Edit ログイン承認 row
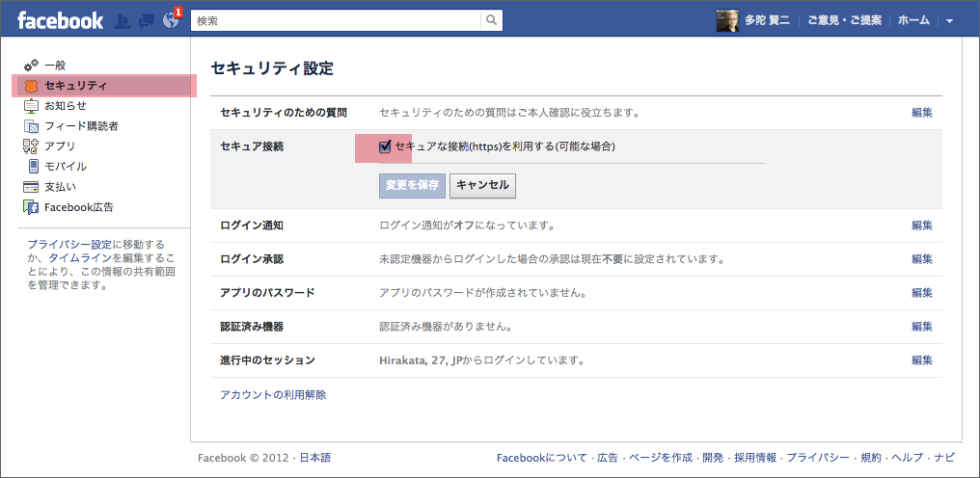The height and width of the screenshot is (478, 980). [922, 259]
